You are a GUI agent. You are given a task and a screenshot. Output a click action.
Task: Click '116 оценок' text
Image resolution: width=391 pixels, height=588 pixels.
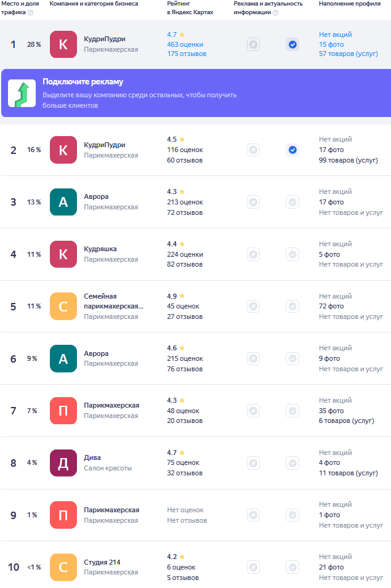coord(185,150)
